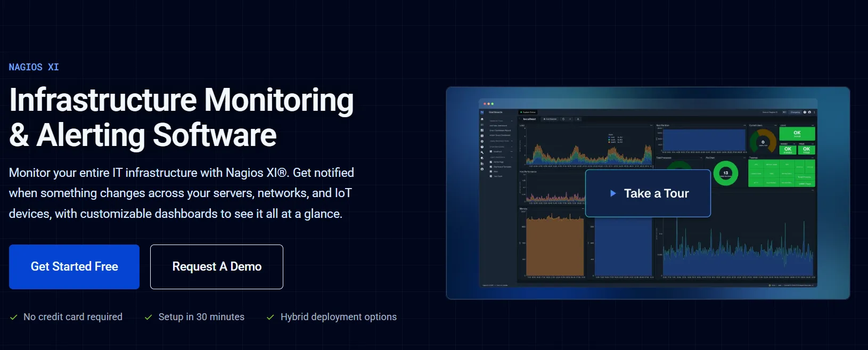Click the paragraph starting Monitor your entire IT

pos(182,193)
